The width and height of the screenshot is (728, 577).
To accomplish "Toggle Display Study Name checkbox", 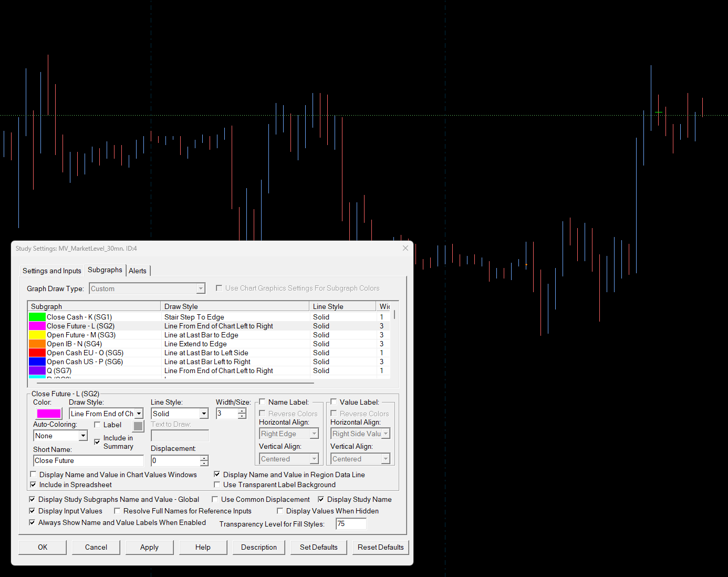I will (x=321, y=499).
